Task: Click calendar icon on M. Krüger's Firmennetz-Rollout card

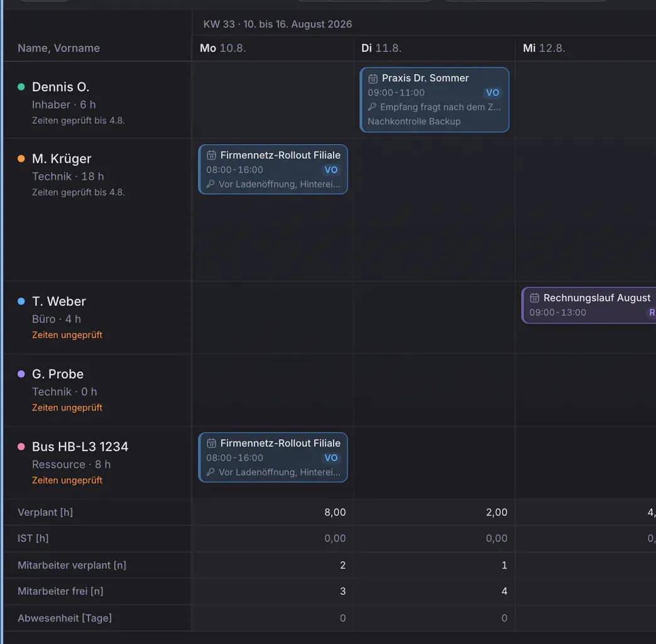Action: pos(211,155)
